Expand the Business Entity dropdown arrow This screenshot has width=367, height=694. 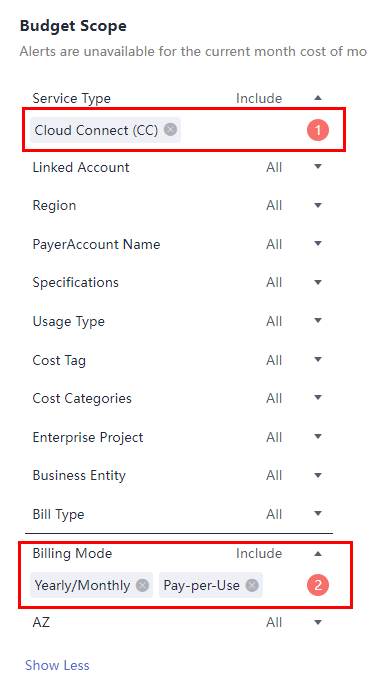tap(318, 475)
